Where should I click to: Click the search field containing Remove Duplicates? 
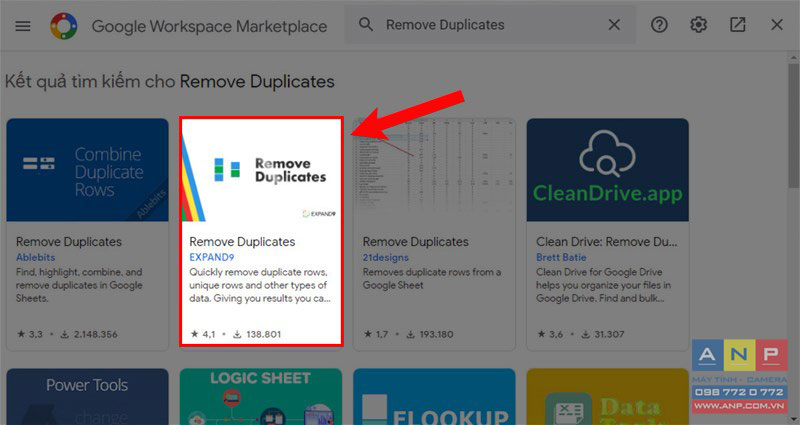pos(490,24)
